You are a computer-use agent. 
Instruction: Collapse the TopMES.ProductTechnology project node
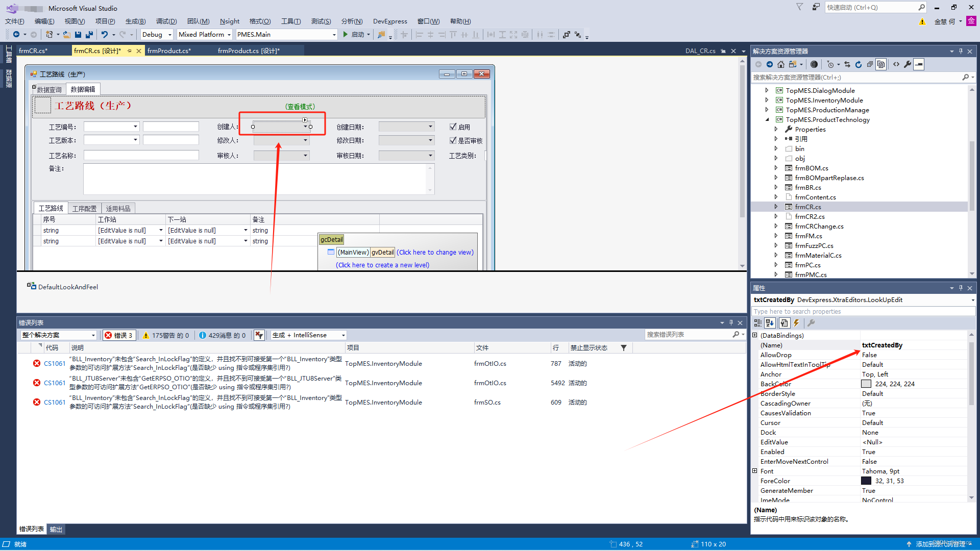[x=767, y=119]
